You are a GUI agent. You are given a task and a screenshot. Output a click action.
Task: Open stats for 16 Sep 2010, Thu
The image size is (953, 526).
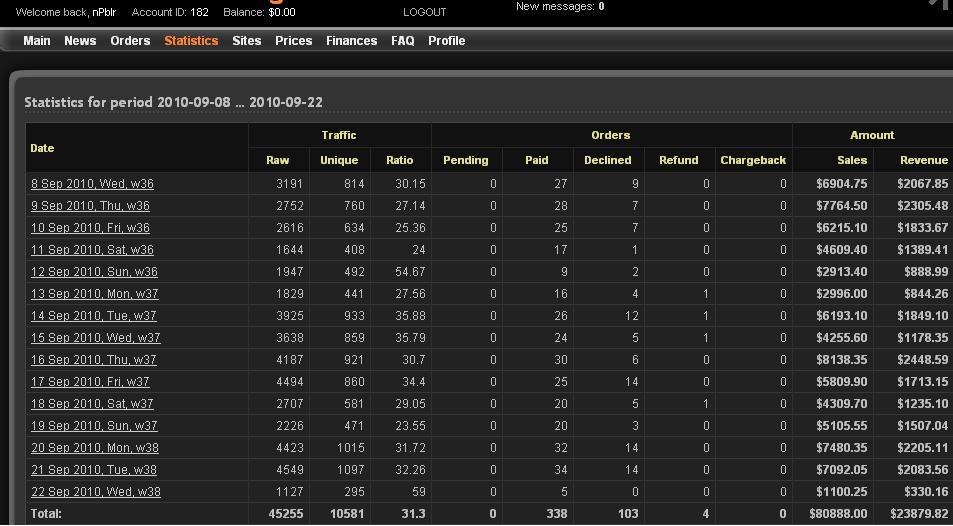coord(94,359)
